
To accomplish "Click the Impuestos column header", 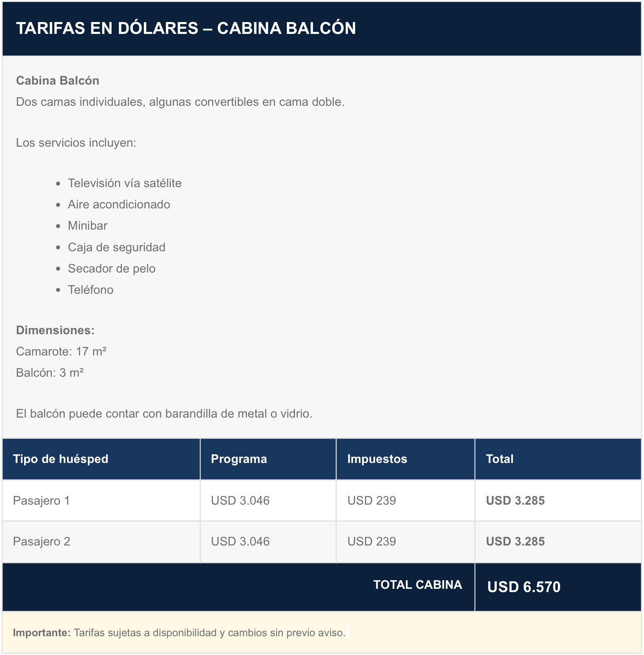I will [377, 459].
